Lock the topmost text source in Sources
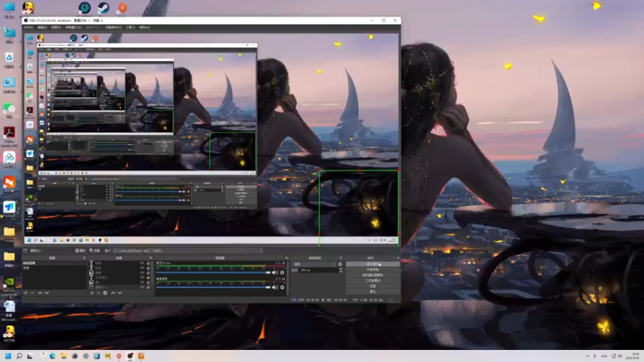 coord(148,263)
